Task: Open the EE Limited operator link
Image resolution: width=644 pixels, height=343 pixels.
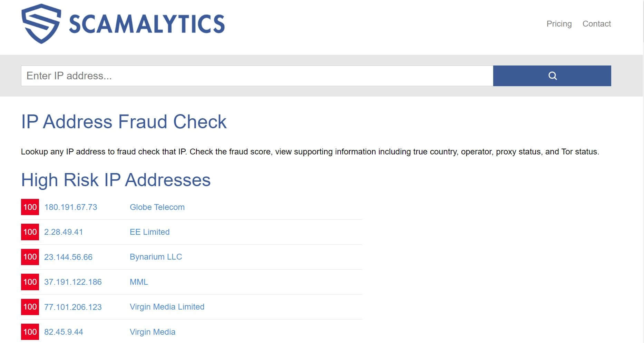Action: pyautogui.click(x=149, y=232)
